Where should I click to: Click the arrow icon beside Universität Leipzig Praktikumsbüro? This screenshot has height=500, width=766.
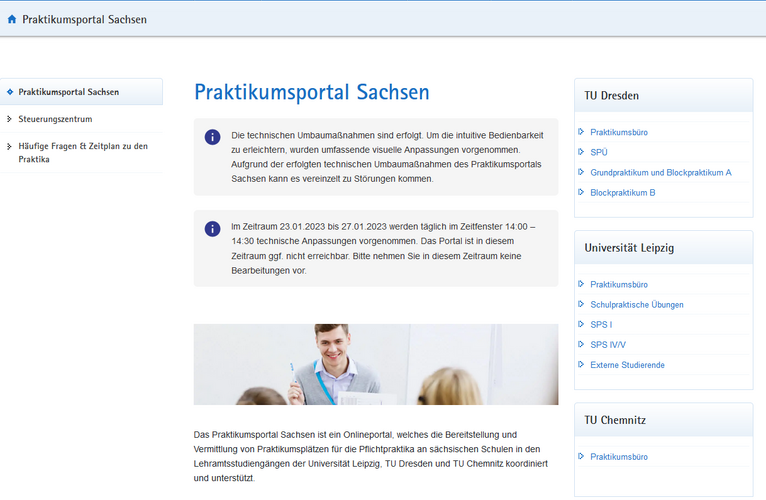click(581, 283)
